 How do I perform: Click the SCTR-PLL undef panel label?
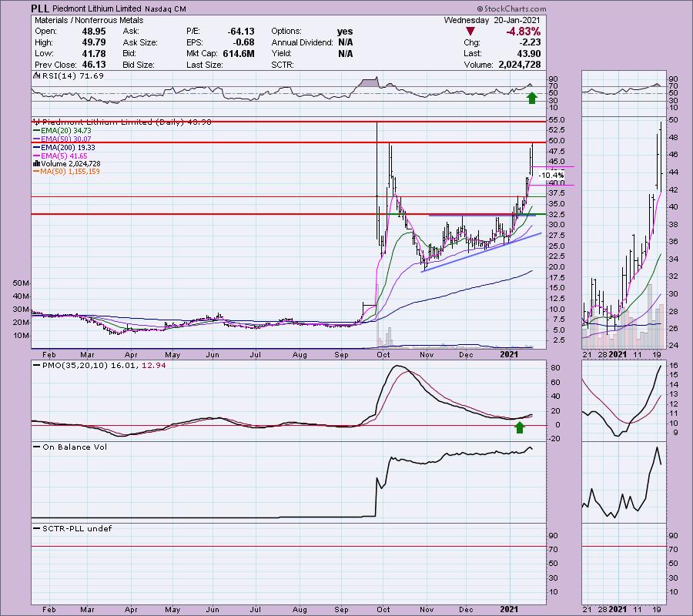click(77, 528)
